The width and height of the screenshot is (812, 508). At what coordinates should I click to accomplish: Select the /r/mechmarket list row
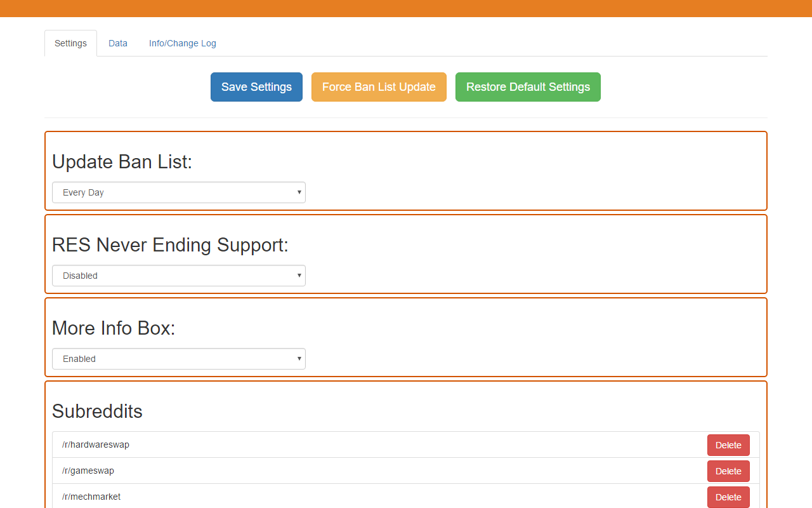click(x=406, y=497)
